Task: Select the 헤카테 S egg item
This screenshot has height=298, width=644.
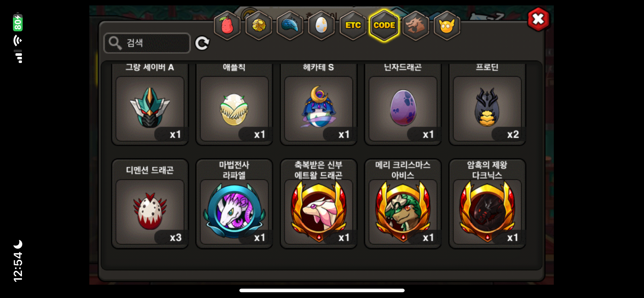Action: (319, 105)
